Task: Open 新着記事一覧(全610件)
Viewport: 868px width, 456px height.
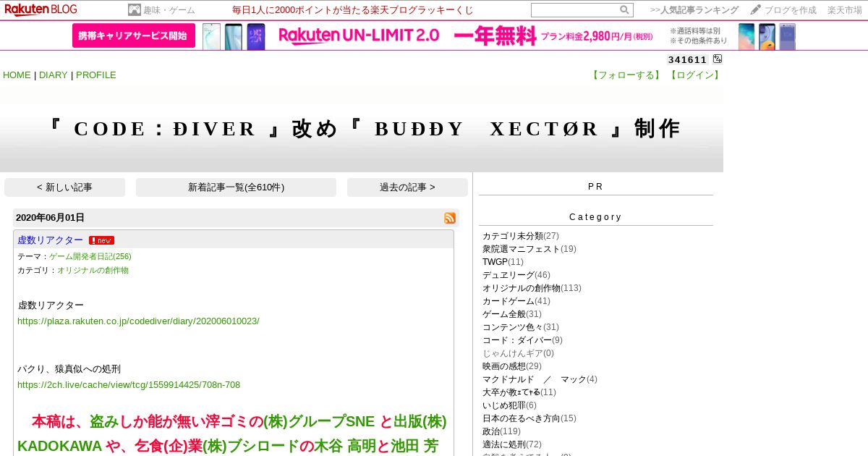Action: pos(236,187)
